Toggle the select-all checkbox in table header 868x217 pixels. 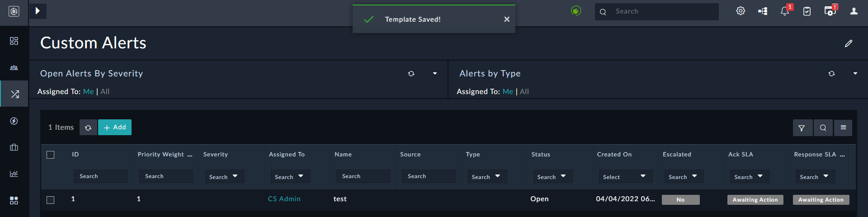point(51,155)
